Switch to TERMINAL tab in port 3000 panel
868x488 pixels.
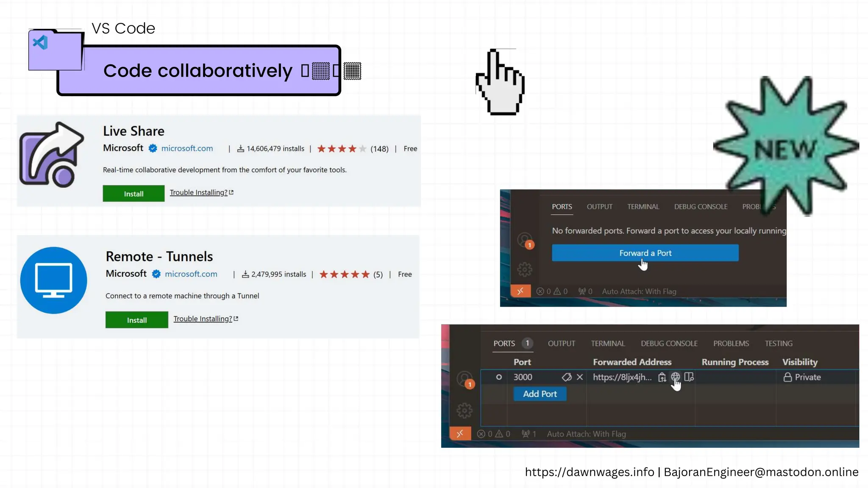point(608,344)
